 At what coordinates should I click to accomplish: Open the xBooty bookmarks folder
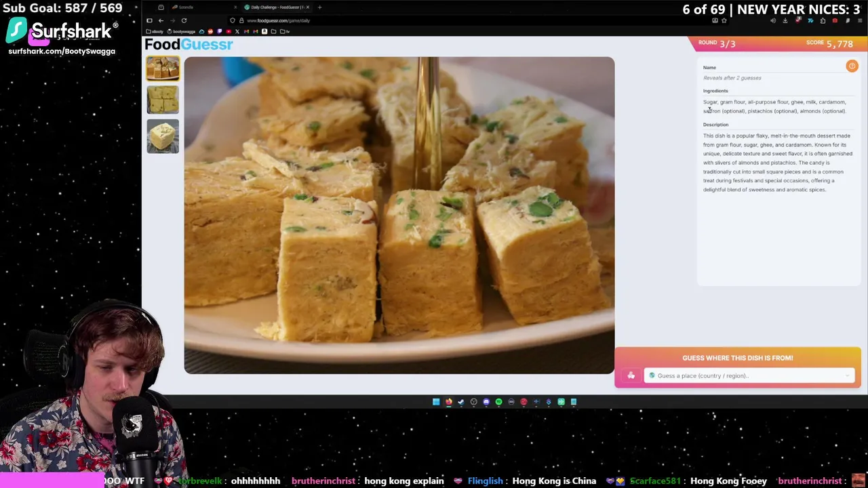coord(155,31)
